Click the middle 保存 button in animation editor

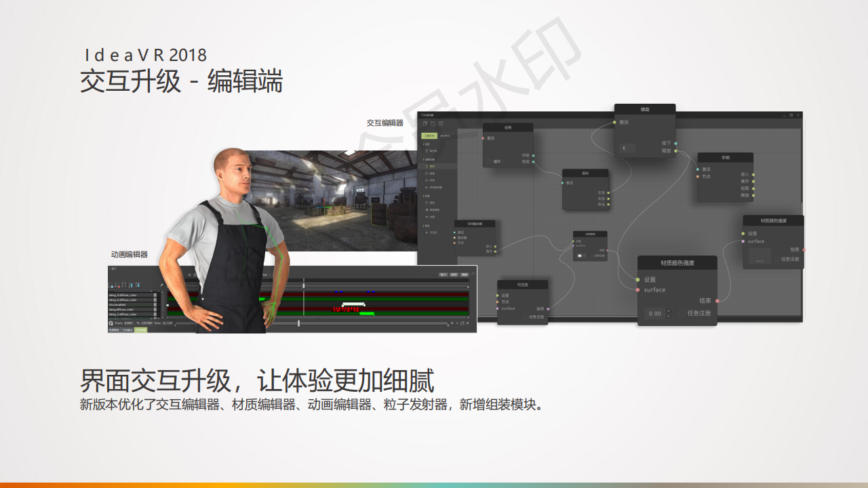454,274
